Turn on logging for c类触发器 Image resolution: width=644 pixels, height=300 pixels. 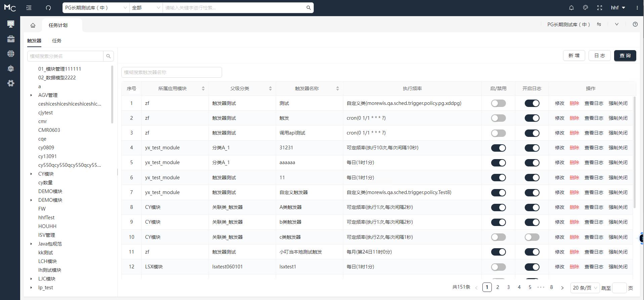(x=532, y=237)
